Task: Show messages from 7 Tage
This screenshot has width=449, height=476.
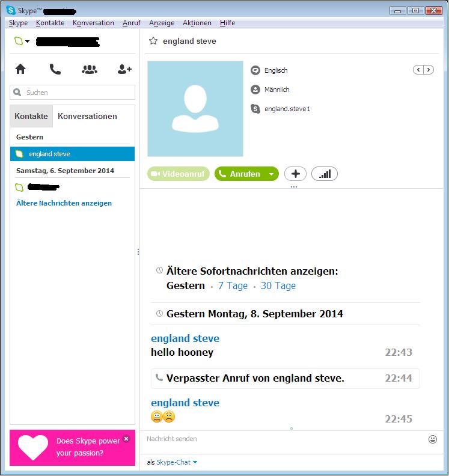Action: click(233, 285)
